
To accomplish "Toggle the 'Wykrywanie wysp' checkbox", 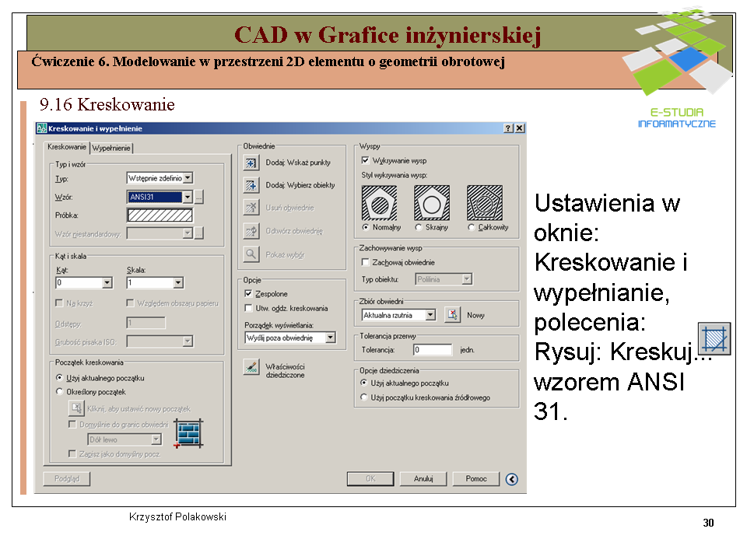I will pos(366,160).
